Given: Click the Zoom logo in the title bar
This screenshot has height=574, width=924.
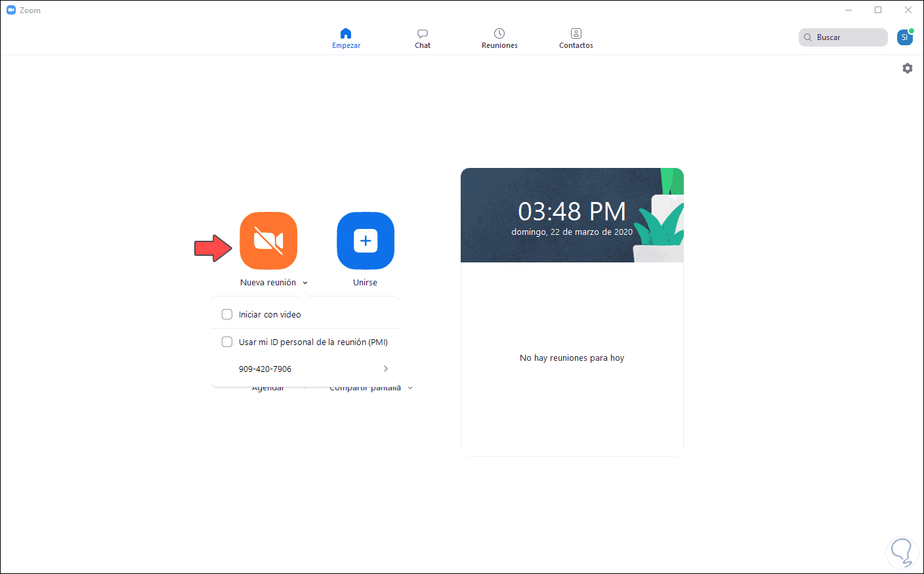Looking at the screenshot, I should [x=11, y=10].
